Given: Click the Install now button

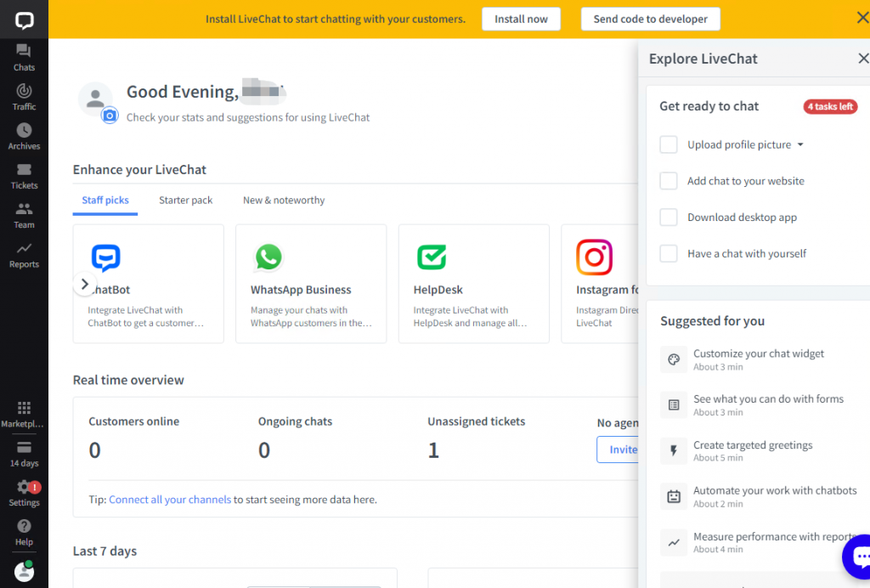Looking at the screenshot, I should tap(521, 19).
